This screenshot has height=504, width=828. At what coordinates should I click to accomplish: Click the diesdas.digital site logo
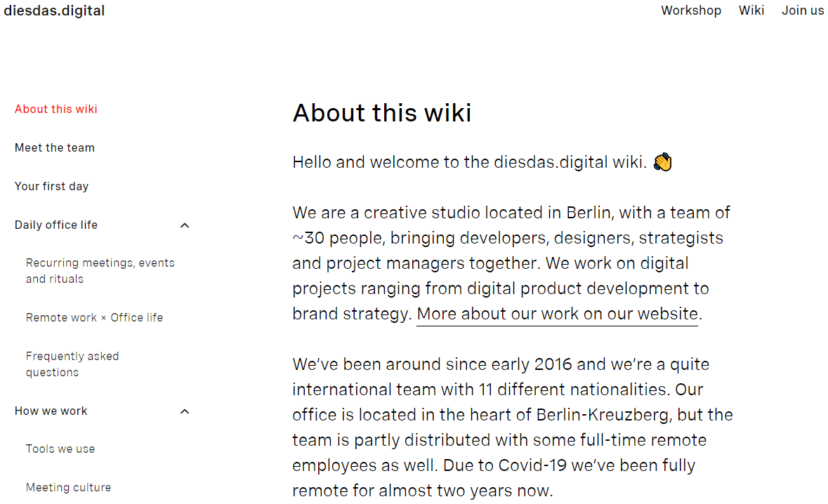(x=54, y=11)
